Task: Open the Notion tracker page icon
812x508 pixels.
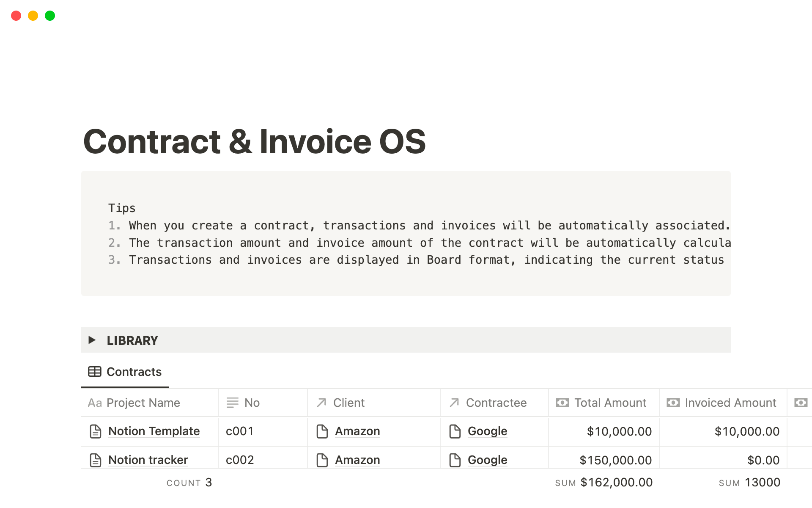Action: tap(96, 460)
